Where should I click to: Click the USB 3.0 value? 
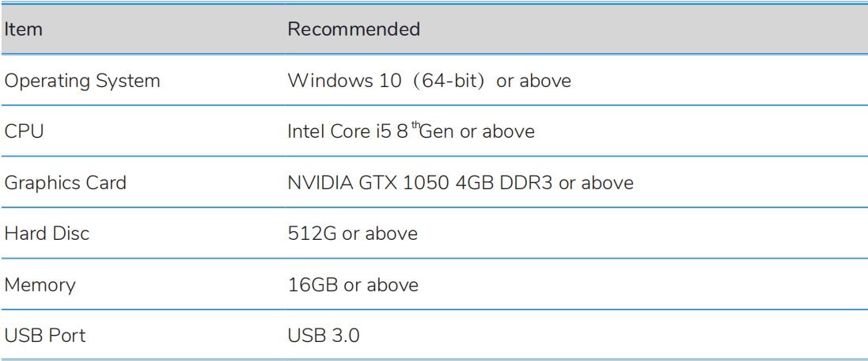tap(324, 336)
